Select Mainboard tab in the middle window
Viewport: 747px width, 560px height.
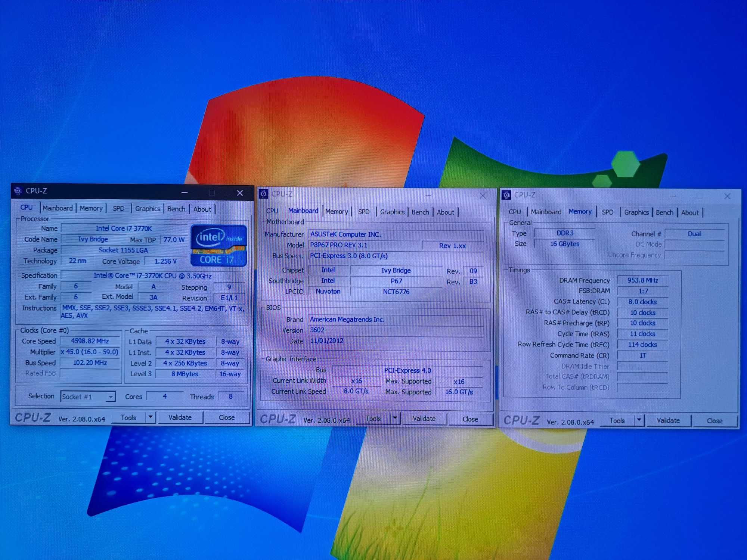pyautogui.click(x=303, y=211)
